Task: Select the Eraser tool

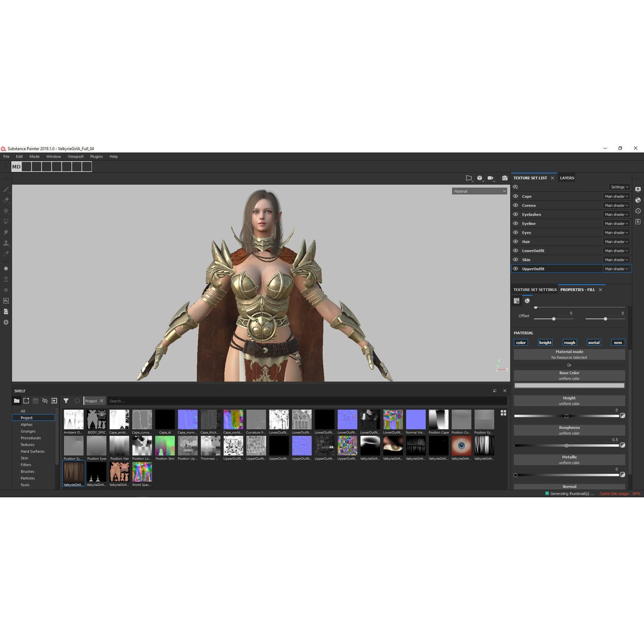Action: click(x=6, y=200)
